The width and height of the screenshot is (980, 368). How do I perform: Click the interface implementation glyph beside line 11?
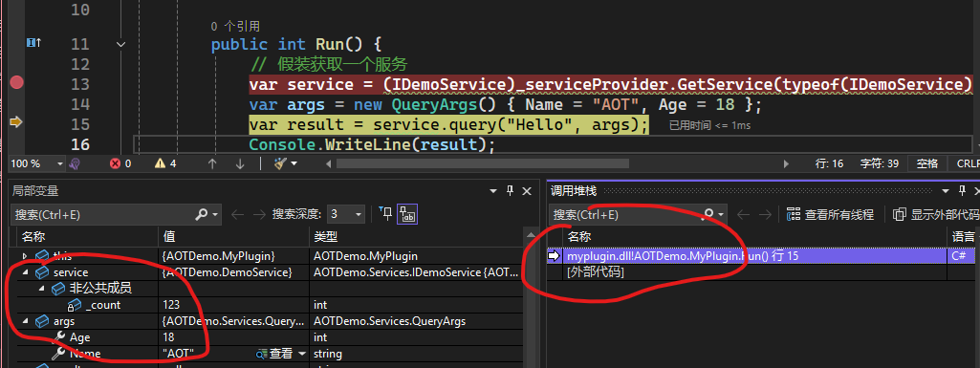coord(33,42)
